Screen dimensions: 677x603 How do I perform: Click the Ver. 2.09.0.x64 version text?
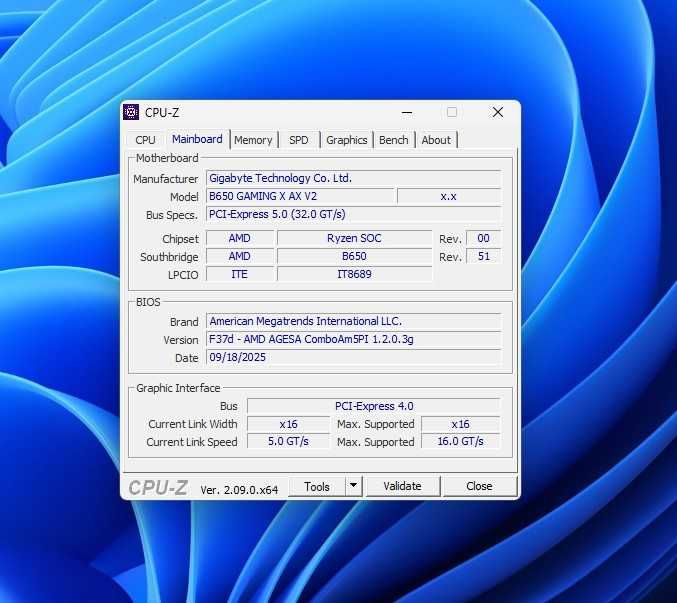(x=239, y=490)
